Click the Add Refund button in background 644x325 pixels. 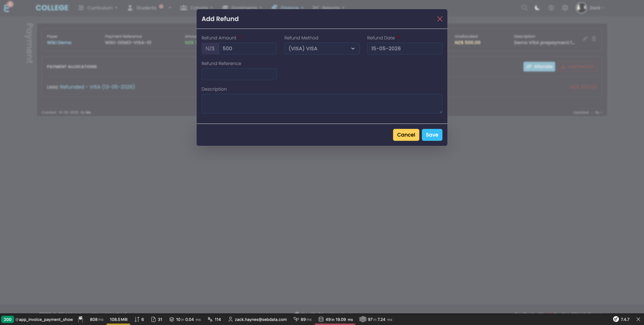pyautogui.click(x=577, y=67)
